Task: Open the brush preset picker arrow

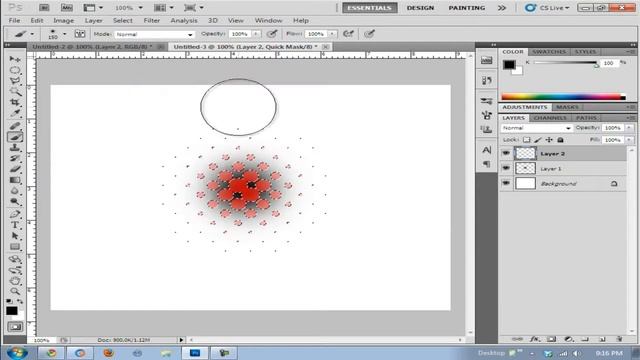Action: coord(64,34)
